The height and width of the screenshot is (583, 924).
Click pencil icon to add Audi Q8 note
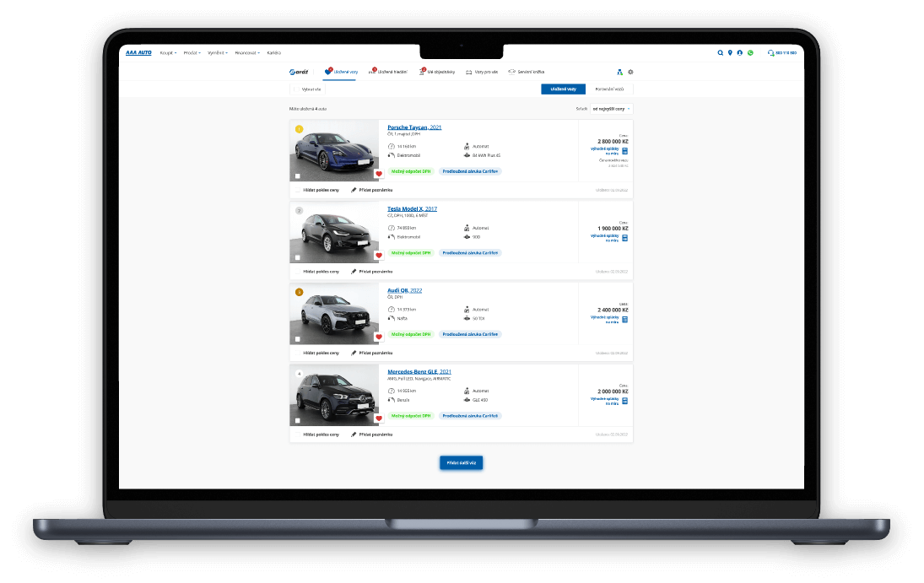[x=354, y=354]
